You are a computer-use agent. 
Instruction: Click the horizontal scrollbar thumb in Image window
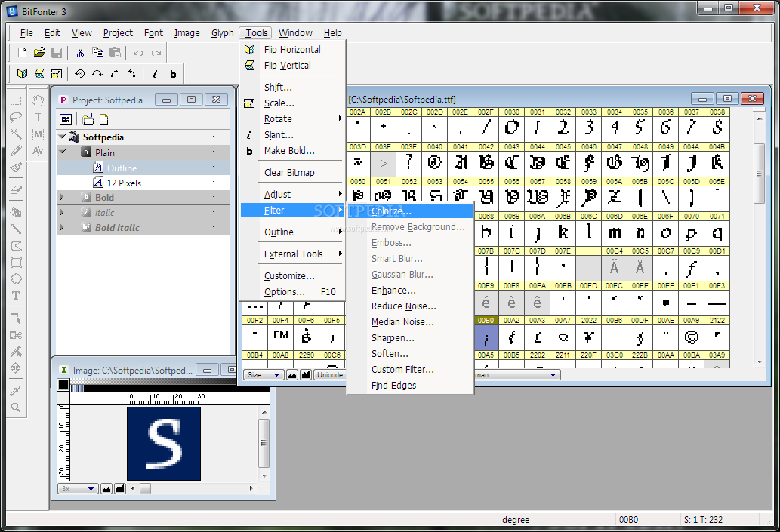click(x=145, y=489)
